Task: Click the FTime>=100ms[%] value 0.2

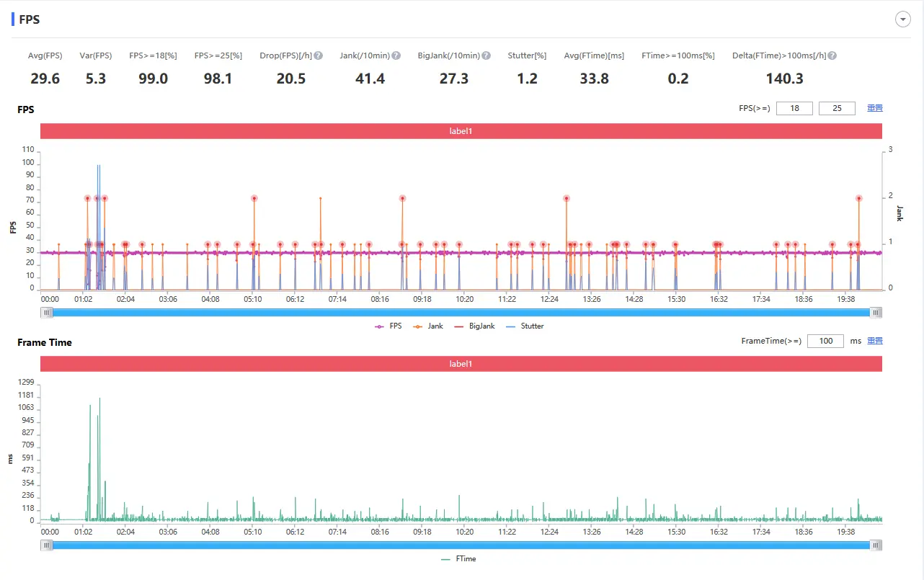Action: [678, 79]
